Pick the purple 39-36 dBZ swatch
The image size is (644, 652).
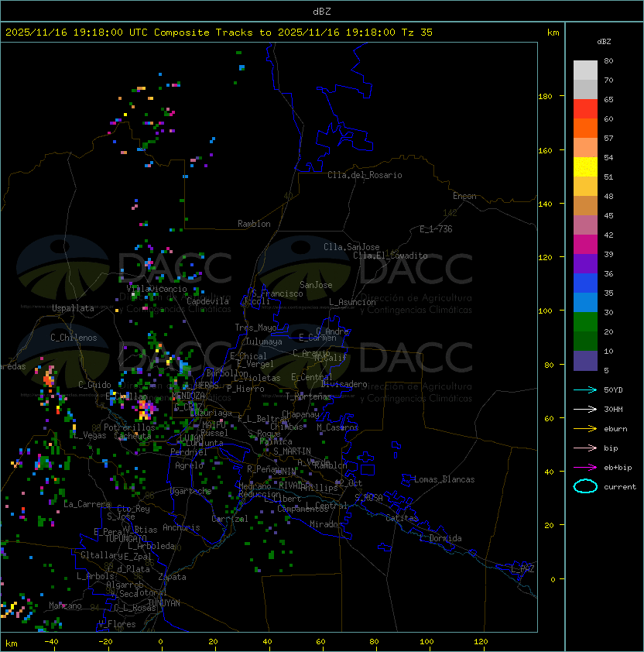point(585,263)
